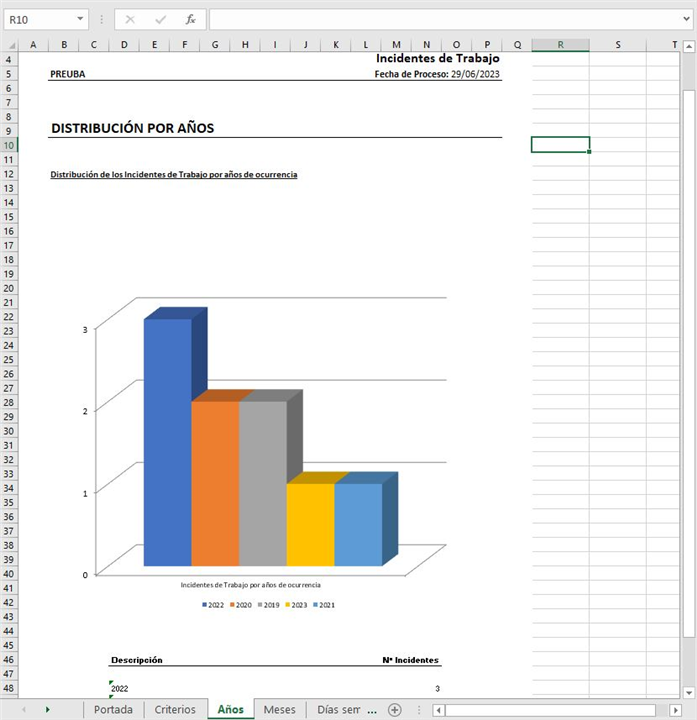Click inside the formula bar input
The height and width of the screenshot is (720, 697).
coord(440,19)
